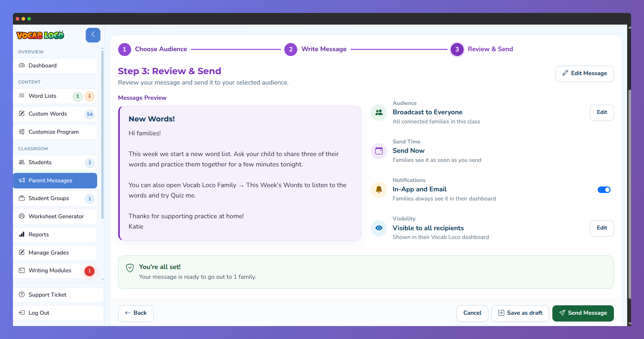Edit the Visibility setting
This screenshot has width=644, height=339.
point(602,228)
